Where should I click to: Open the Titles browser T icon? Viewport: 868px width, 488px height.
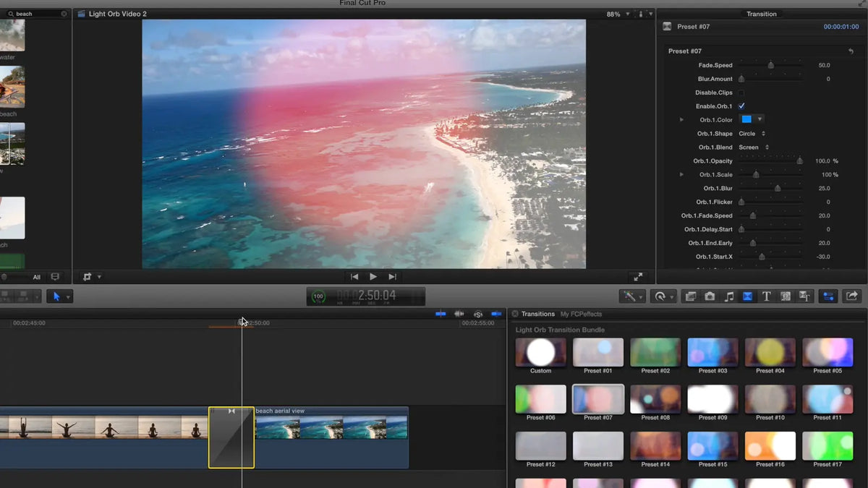click(x=766, y=296)
